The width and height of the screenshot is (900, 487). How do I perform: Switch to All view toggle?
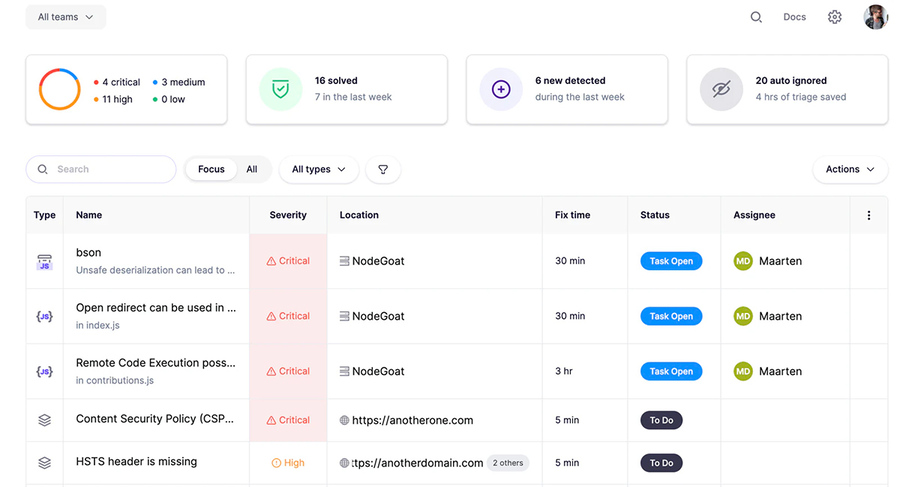pyautogui.click(x=252, y=170)
